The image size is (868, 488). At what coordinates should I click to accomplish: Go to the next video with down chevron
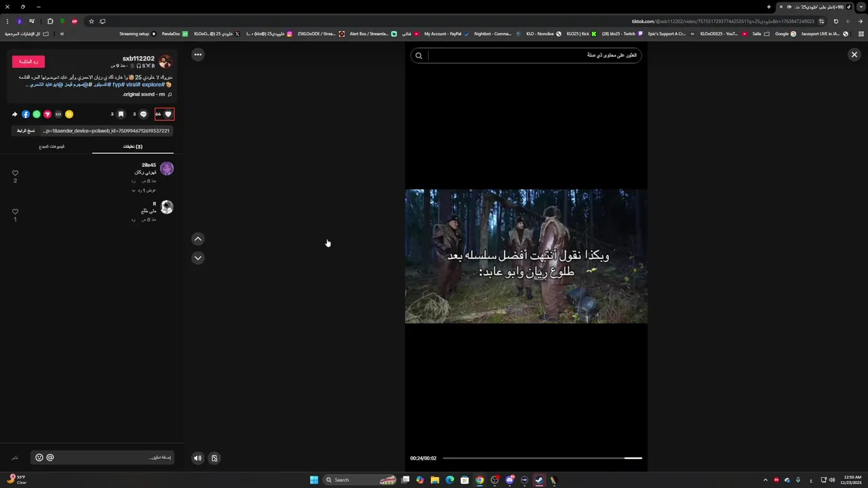tap(198, 258)
